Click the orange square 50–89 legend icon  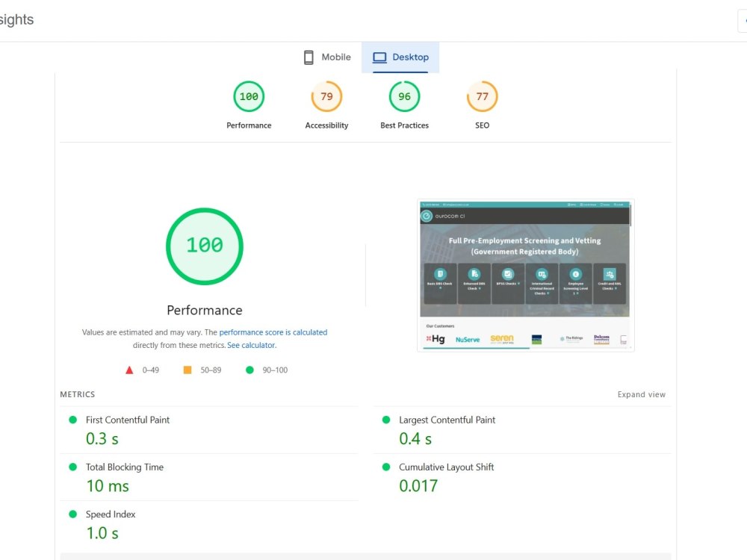187,370
